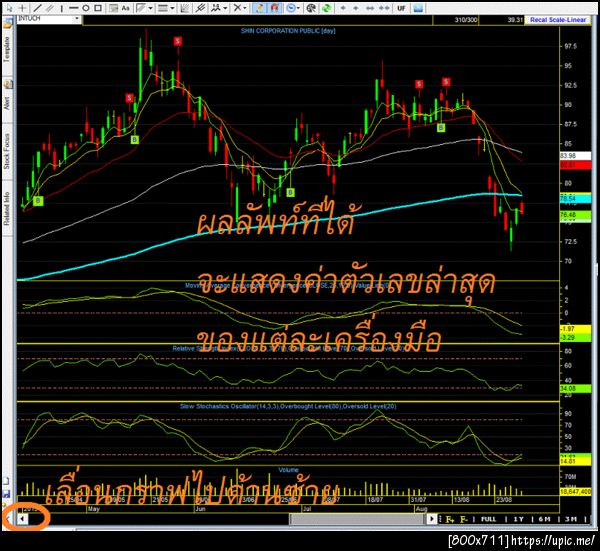Image resolution: width=600 pixels, height=551 pixels.
Task: Click the Slow Stochastics Oscillator title
Action: [288, 406]
